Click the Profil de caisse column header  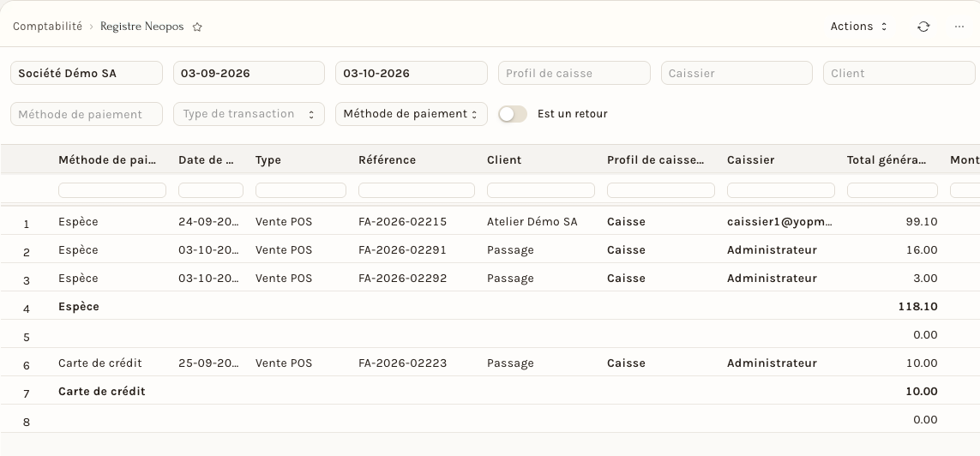coord(656,160)
